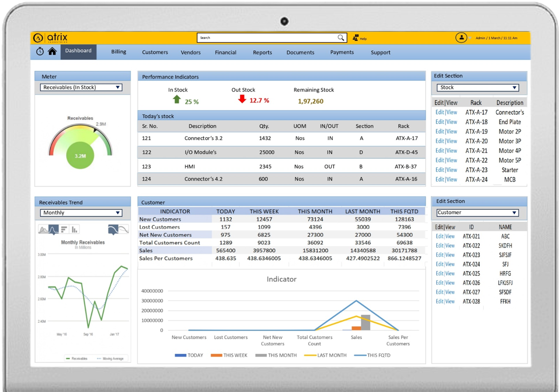Open the Vendors menu
Screen dimensions: 559x392
pyautogui.click(x=191, y=52)
